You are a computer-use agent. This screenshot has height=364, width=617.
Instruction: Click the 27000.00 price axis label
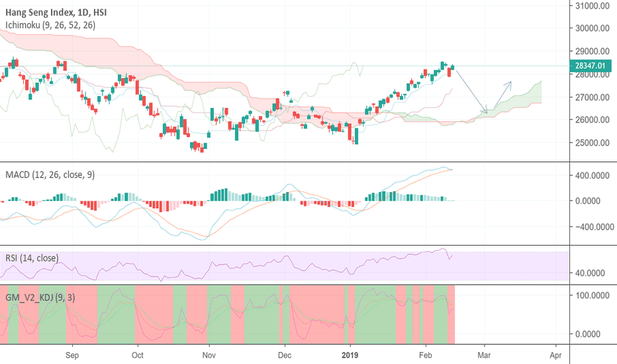pyautogui.click(x=593, y=97)
